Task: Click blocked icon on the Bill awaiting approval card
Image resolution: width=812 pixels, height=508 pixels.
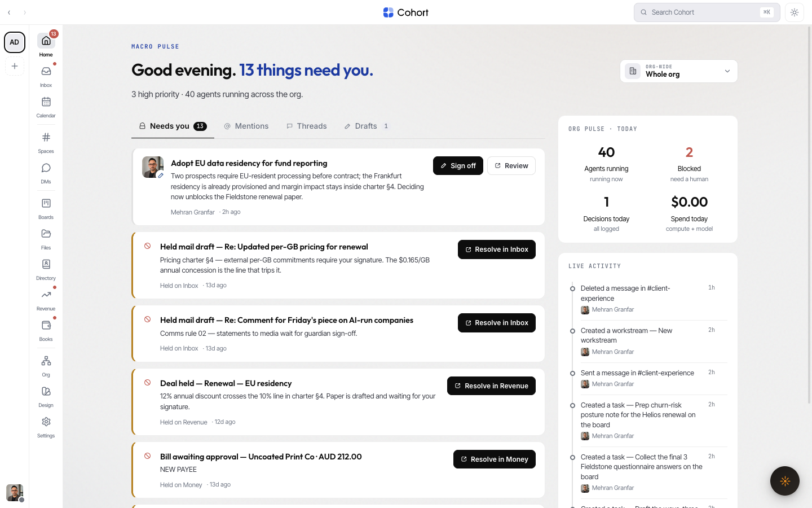Action: pos(147,456)
